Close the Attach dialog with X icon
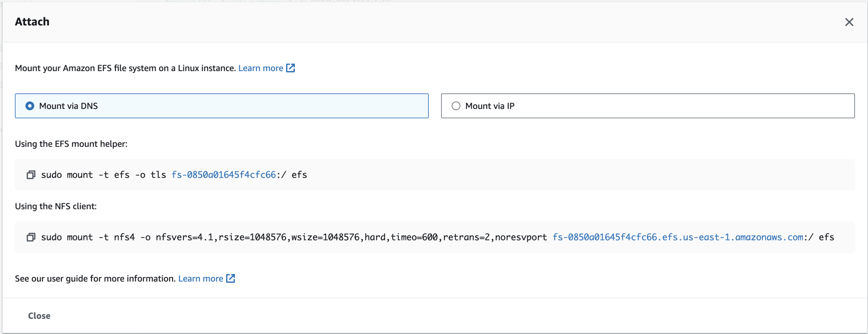The width and height of the screenshot is (868, 334). 849,22
